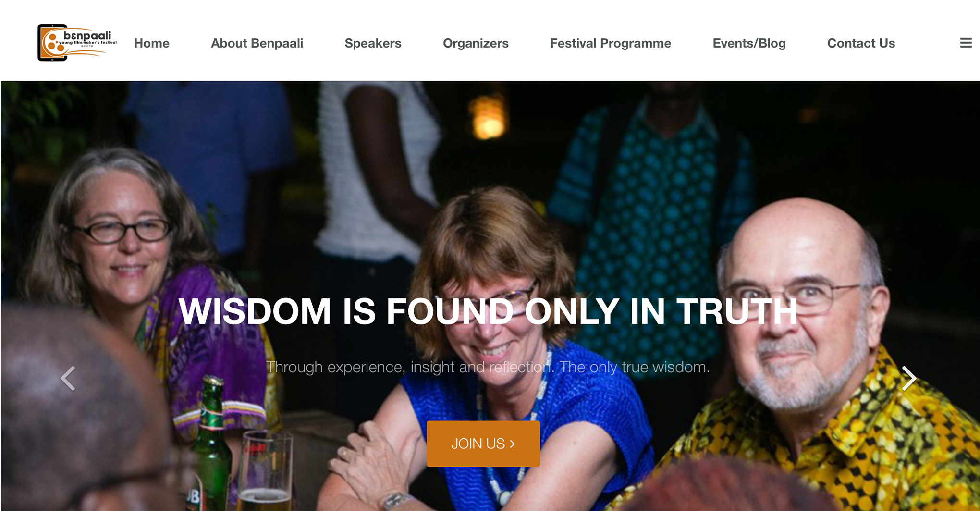Click the word TRUTH in the headline

coord(737,311)
